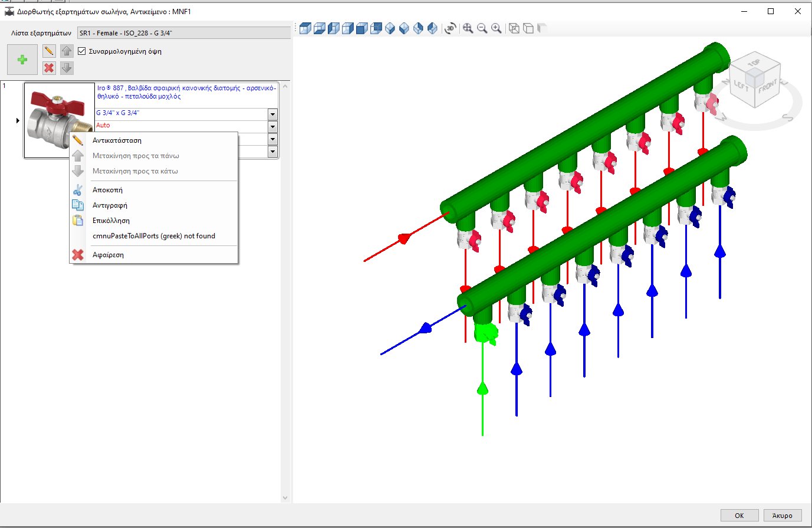Open the Auto connection type dropdown
Screen dimensions: 812x528
[x=272, y=126]
